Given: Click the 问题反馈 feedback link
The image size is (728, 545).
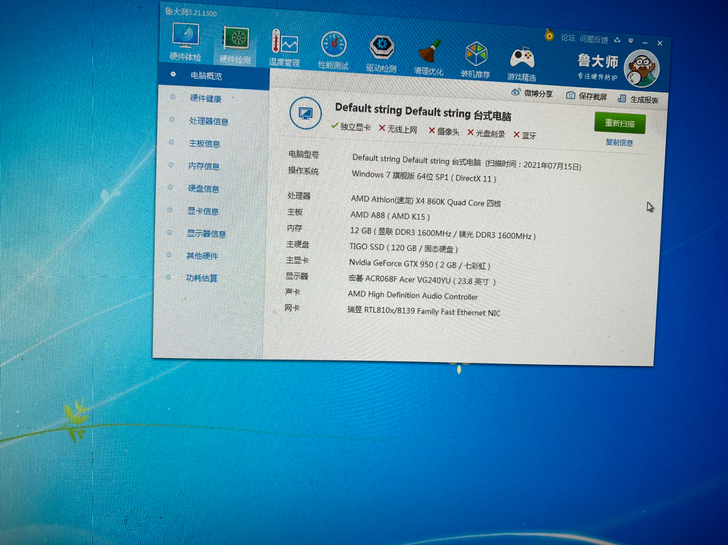Looking at the screenshot, I should (x=594, y=39).
